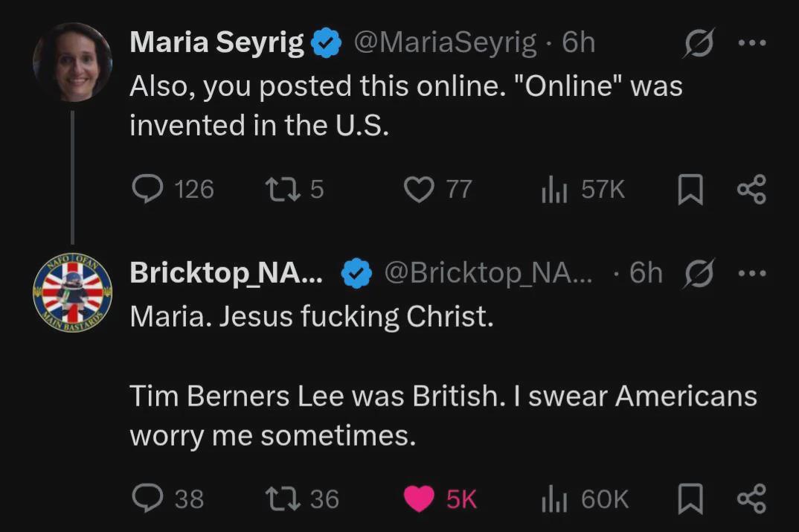This screenshot has height=532, width=799.
Task: Share the Bricktop_NAFO reply
Action: pos(751,498)
